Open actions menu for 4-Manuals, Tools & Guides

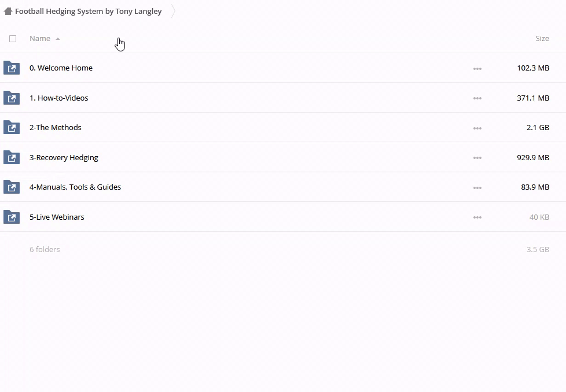(x=477, y=187)
